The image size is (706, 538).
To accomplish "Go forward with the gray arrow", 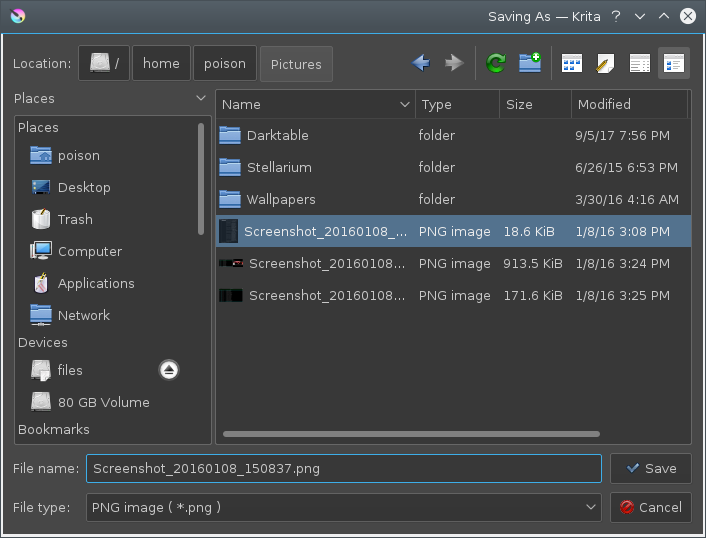I will [x=454, y=63].
